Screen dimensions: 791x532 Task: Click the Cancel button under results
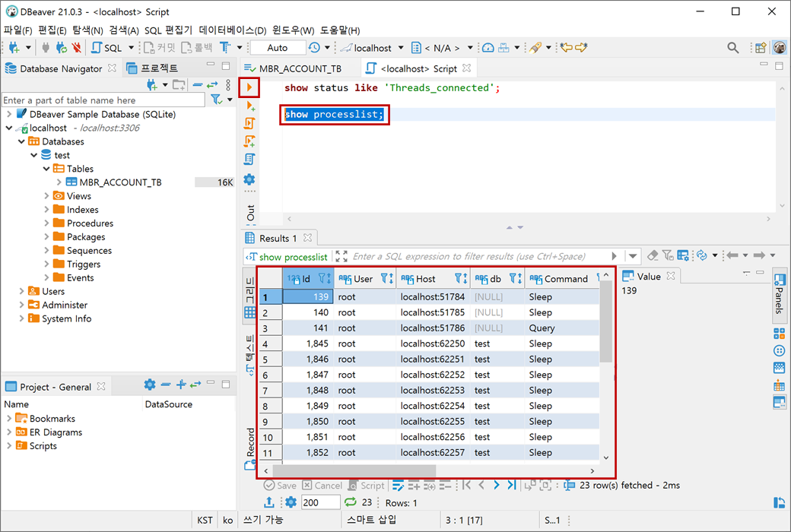(322, 485)
